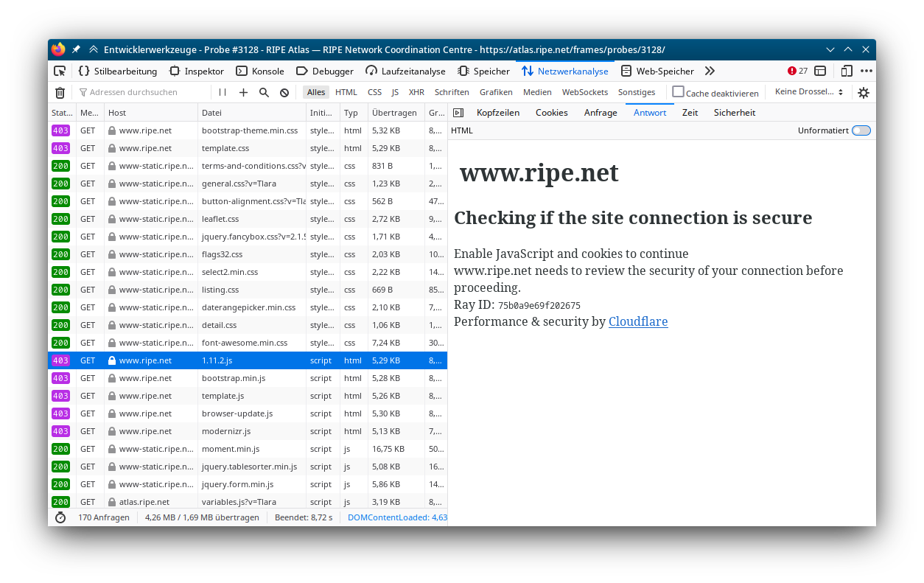924x583 pixels.
Task: Sort requests by the Übertragen column
Action: tap(396, 113)
